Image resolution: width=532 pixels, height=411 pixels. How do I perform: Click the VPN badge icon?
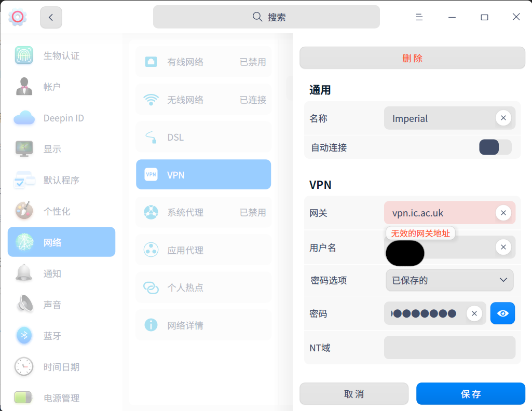tap(151, 175)
